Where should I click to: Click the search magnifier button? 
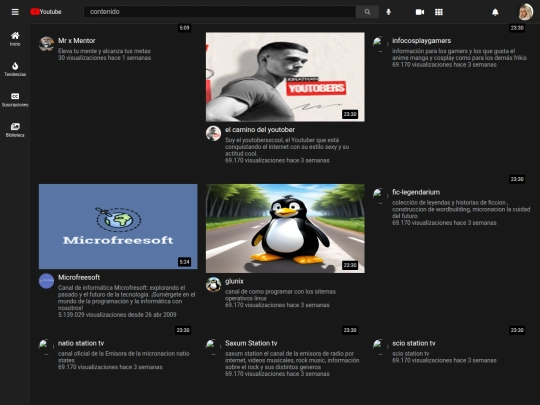click(367, 12)
